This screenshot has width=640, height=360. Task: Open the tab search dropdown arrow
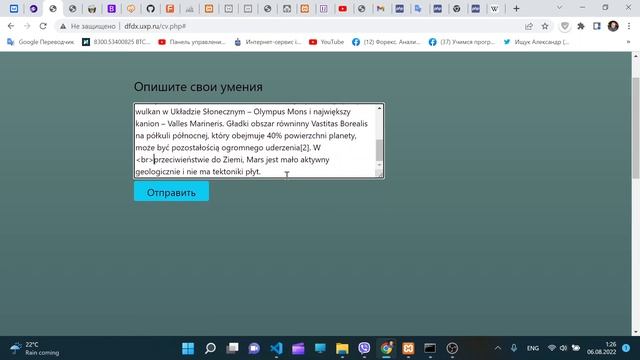pos(560,8)
